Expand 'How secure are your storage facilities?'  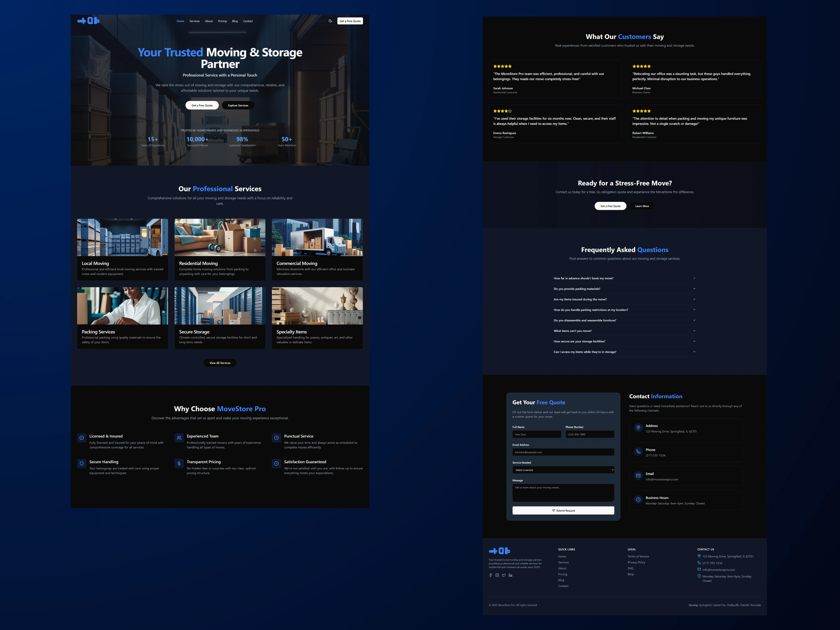click(x=625, y=341)
